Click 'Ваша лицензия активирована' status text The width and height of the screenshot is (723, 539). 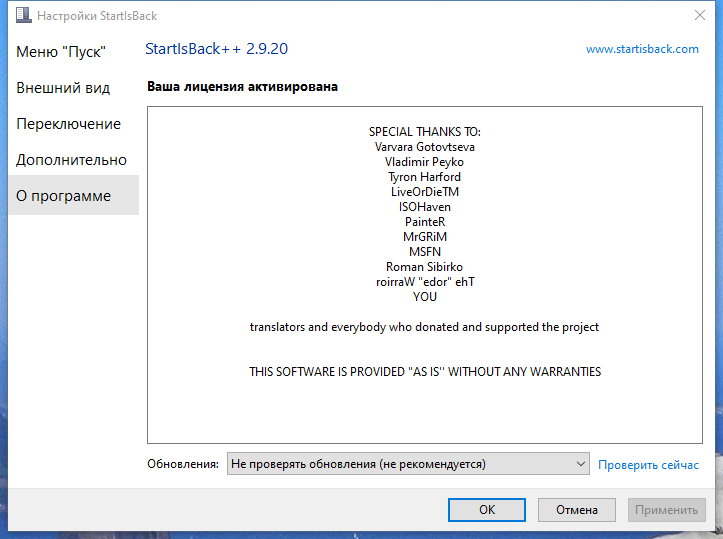(x=242, y=87)
